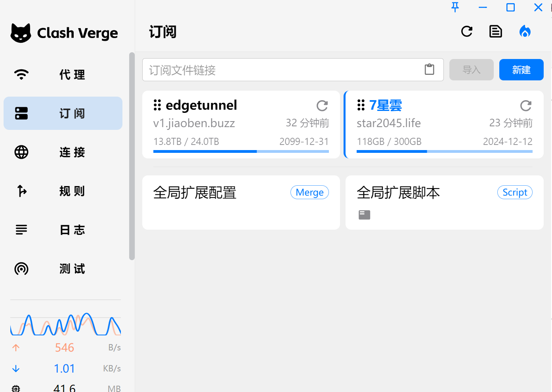
Task: Click the 546 upload speed value
Action: (x=64, y=348)
